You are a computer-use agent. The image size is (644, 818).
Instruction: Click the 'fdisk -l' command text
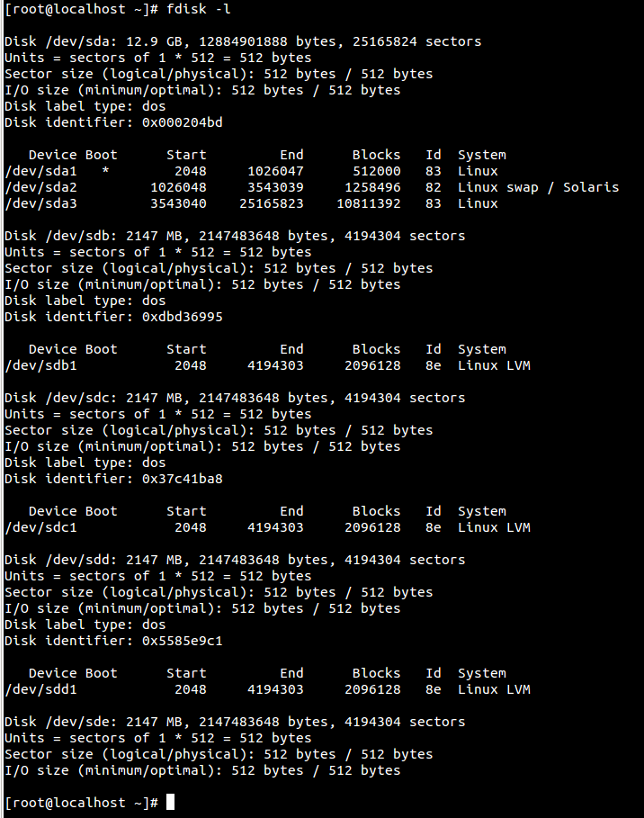[198, 9]
